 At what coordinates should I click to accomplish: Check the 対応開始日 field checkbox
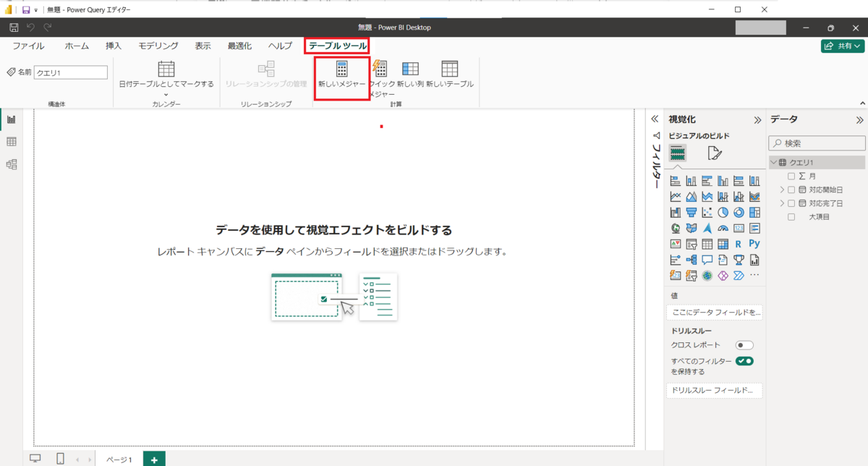[791, 190]
